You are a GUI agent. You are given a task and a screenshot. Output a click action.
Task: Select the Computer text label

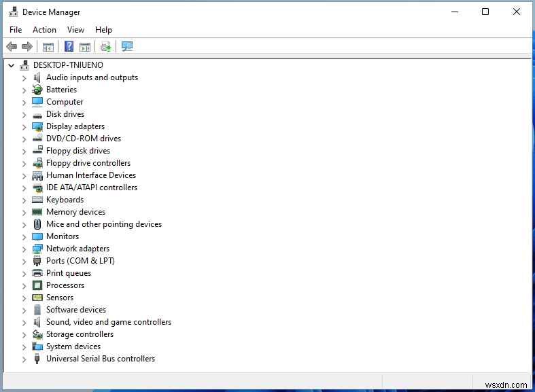tap(65, 102)
